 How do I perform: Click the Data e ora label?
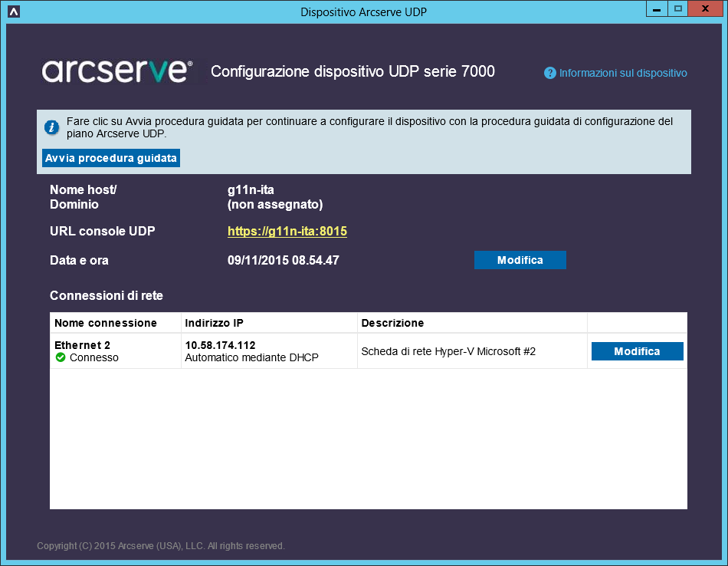(79, 260)
